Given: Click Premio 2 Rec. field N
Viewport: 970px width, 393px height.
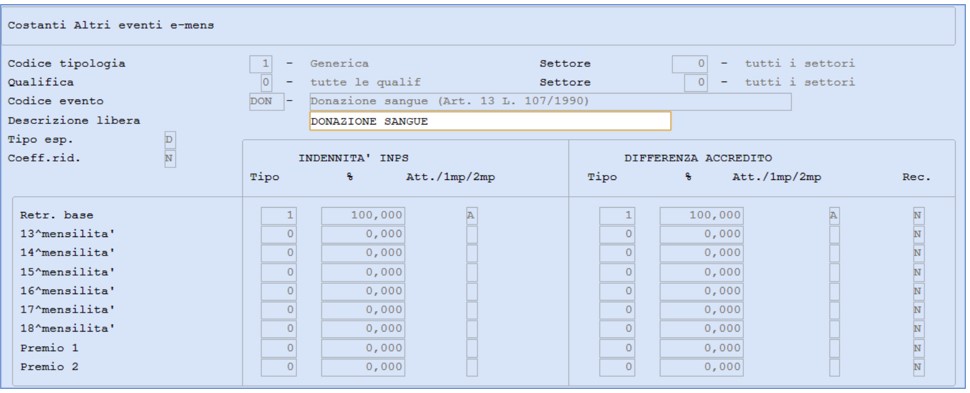Looking at the screenshot, I should 919,367.
